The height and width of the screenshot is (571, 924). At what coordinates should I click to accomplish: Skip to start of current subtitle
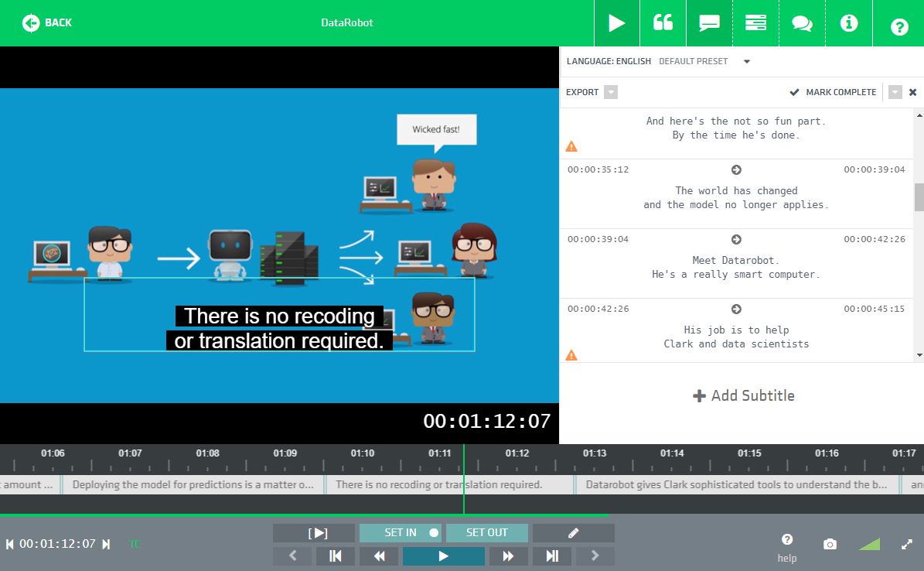pos(336,556)
